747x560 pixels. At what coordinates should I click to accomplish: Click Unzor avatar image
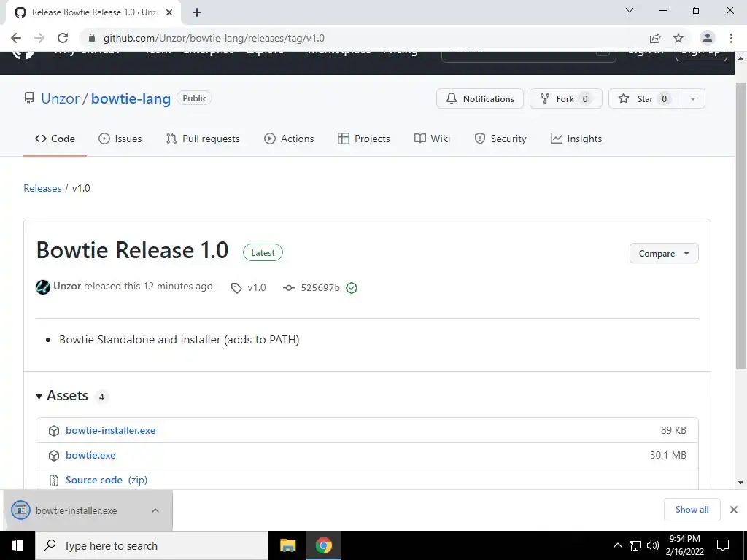click(43, 287)
